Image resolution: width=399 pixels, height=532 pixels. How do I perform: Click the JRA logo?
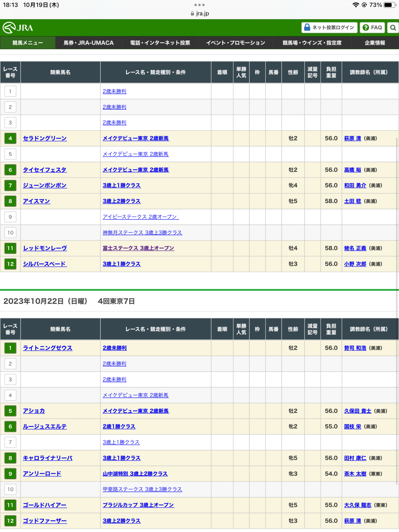pos(18,28)
